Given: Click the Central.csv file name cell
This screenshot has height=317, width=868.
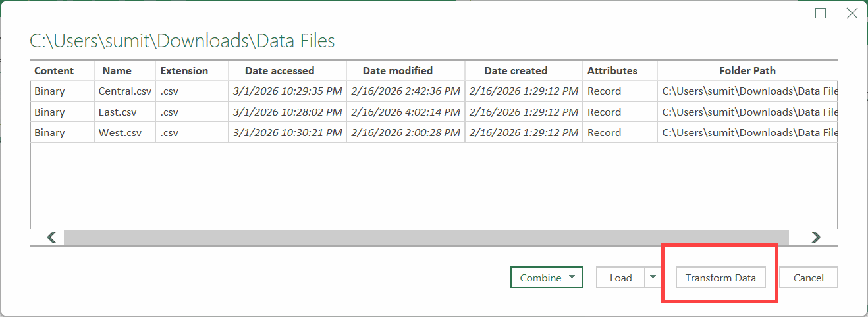Looking at the screenshot, I should coord(125,91).
